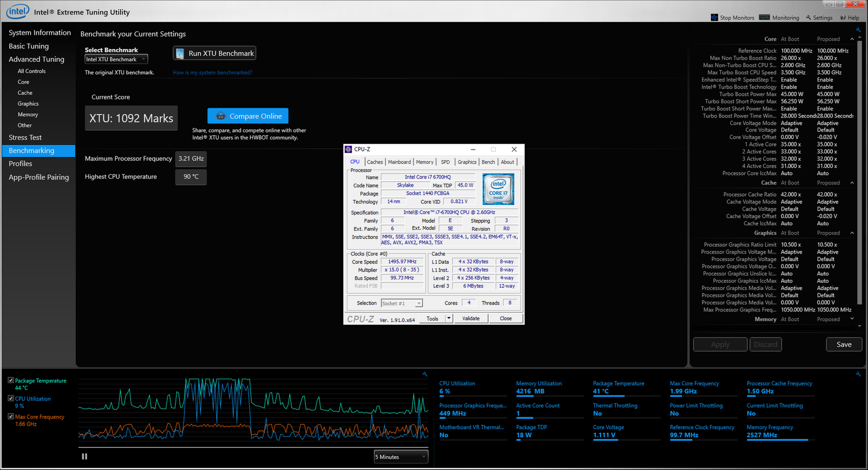Click the Monitoring panel icon

(x=764, y=18)
